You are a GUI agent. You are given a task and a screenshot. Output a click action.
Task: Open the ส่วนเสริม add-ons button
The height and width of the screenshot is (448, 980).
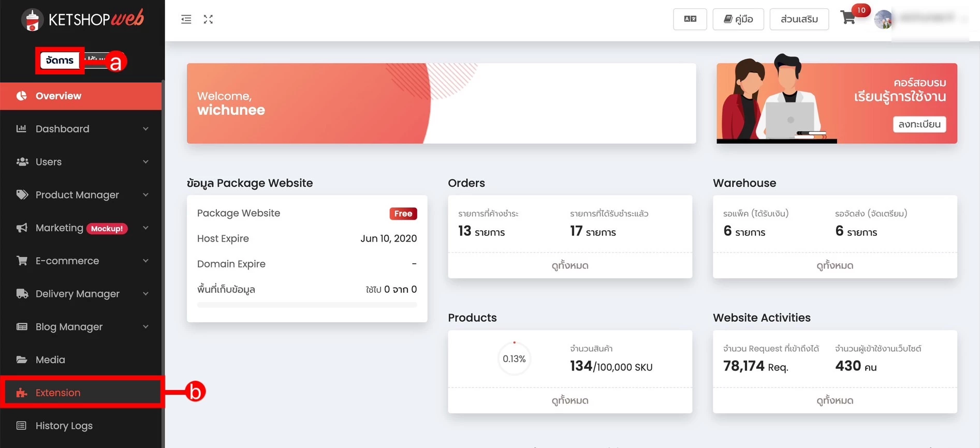(799, 19)
